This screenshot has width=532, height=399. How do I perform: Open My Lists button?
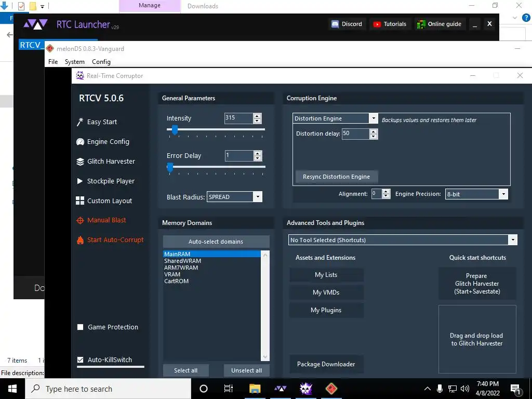326,275
